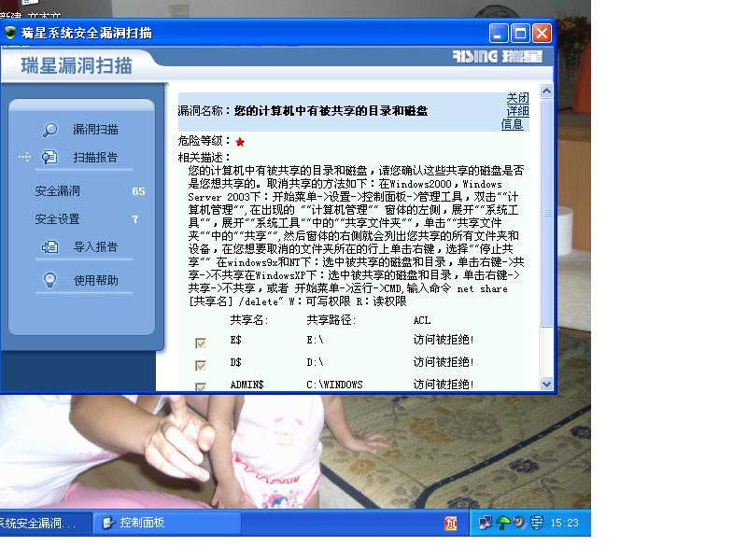
Task: Click the 导入报告 import icon
Action: [50, 247]
